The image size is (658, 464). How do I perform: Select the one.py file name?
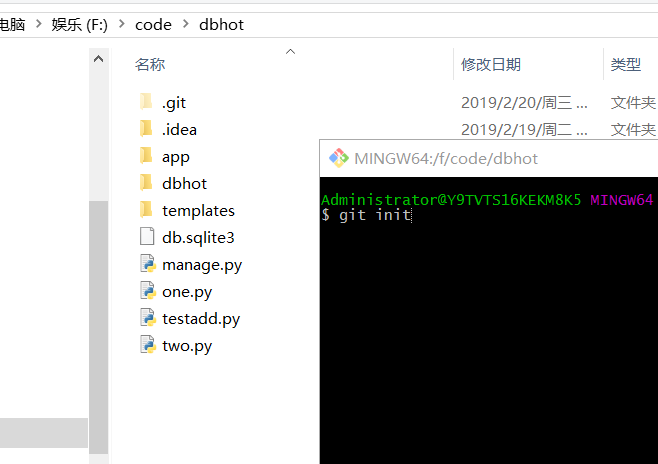pos(187,292)
